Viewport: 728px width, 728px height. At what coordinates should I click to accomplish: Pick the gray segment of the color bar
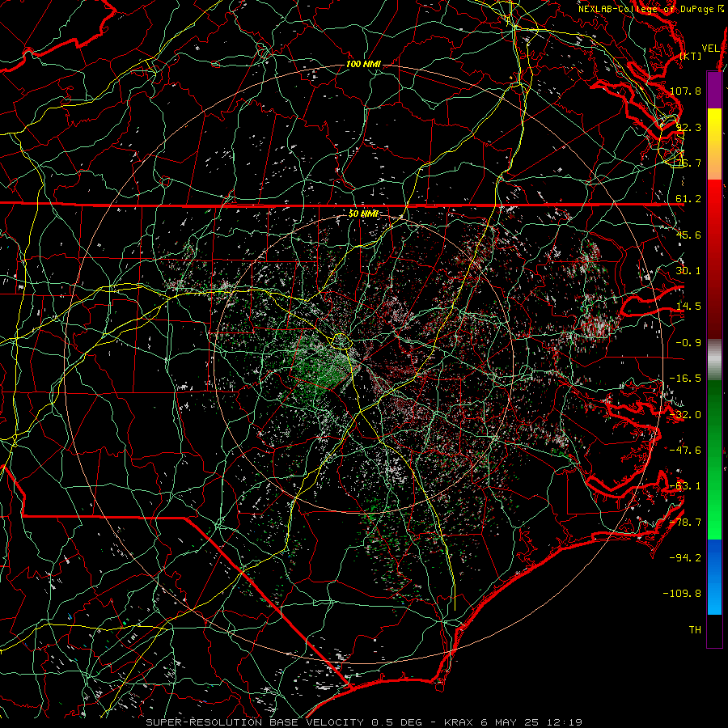coord(714,360)
